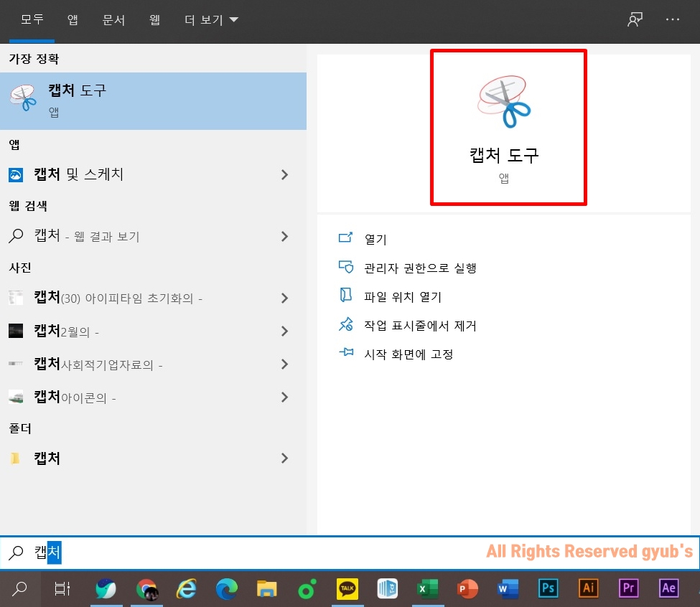Click the run-as-admin shield icon
The width and height of the screenshot is (700, 607).
(346, 267)
